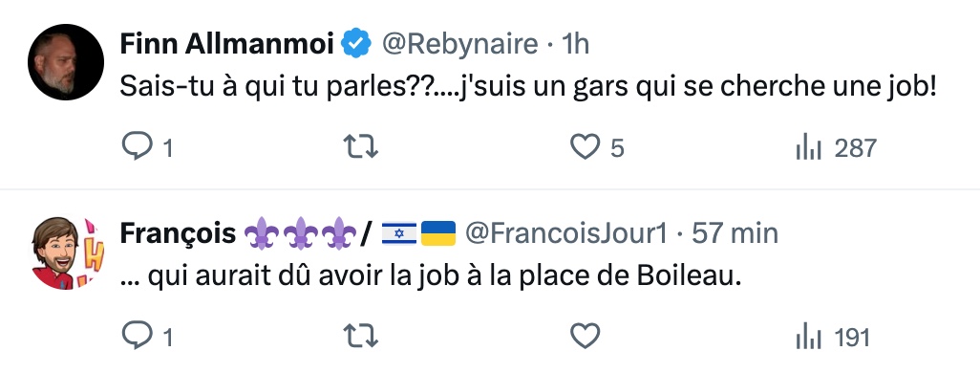The image size is (980, 373).
Task: Open Finn Allmanmoi's profile picture
Action: coord(66,62)
